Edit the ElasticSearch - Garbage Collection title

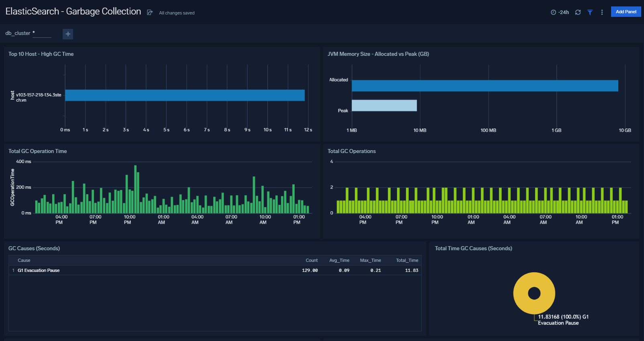click(x=73, y=12)
